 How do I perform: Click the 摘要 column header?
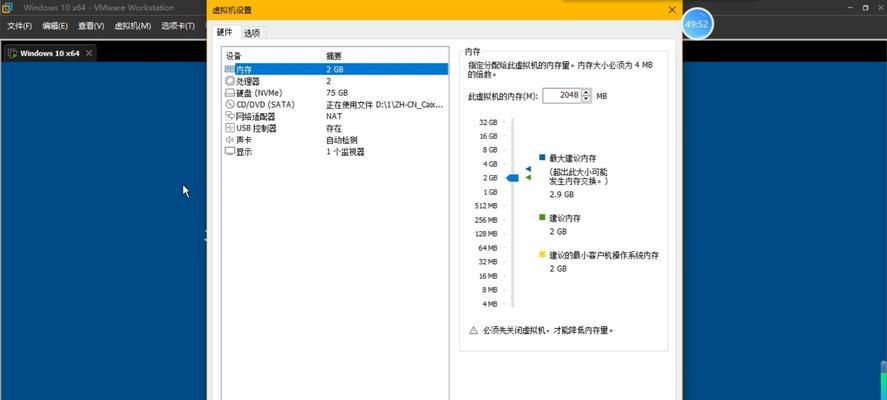[334, 56]
